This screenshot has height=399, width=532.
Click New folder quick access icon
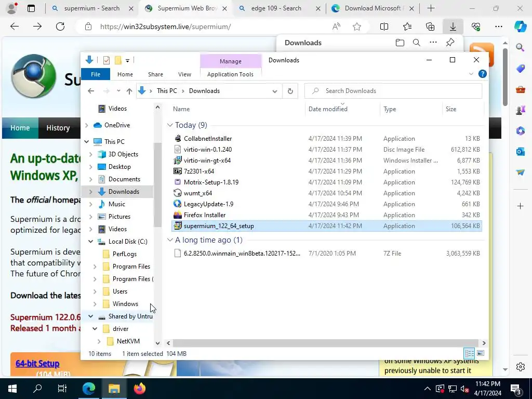pos(118,60)
